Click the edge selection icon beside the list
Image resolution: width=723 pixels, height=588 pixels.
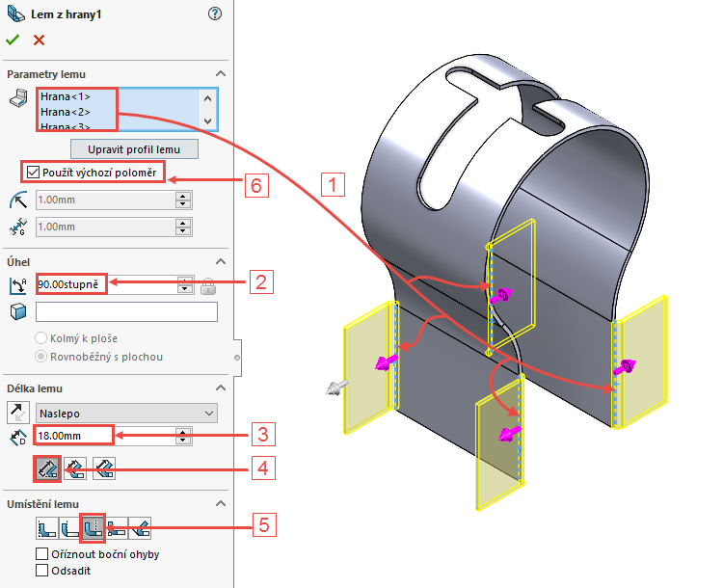[19, 98]
